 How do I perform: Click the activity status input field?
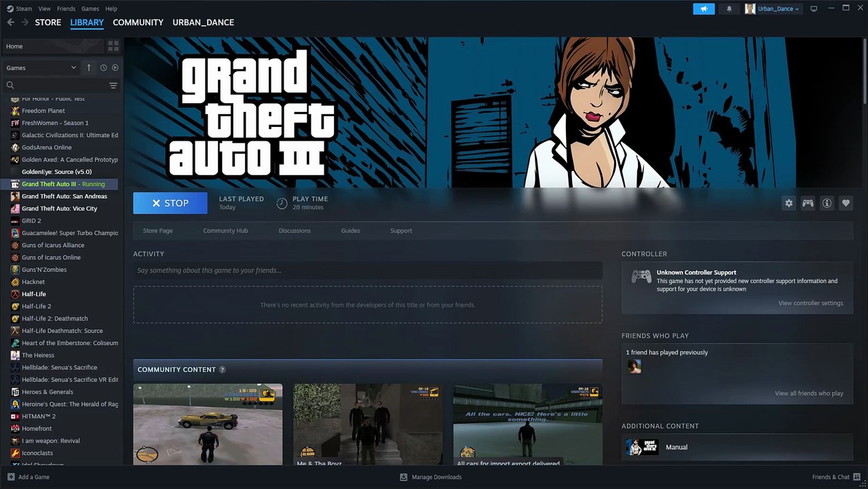coord(368,270)
